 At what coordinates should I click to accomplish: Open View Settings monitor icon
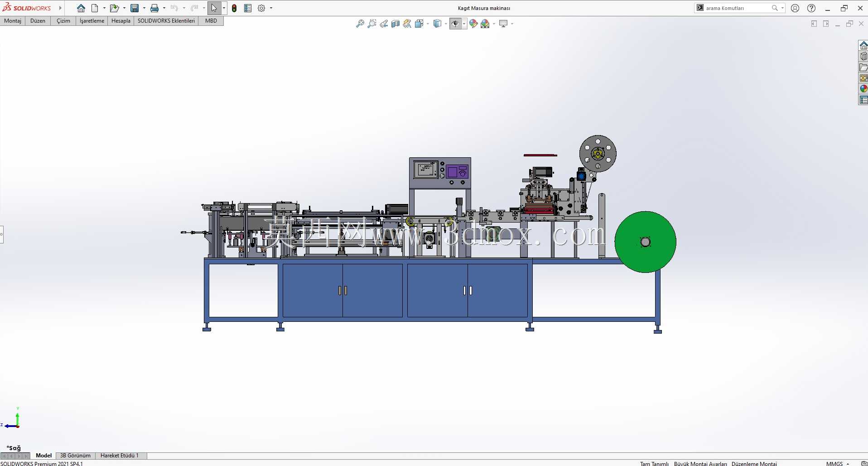pos(503,24)
